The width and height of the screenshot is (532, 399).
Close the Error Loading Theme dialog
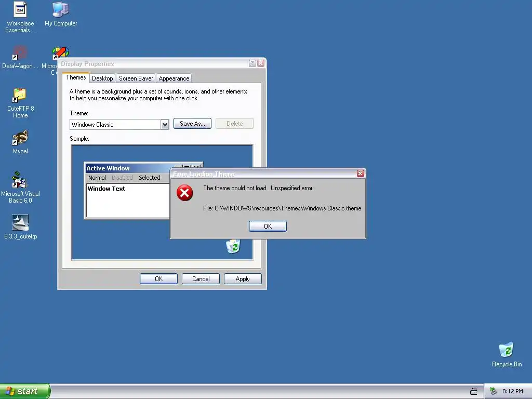[x=361, y=174]
